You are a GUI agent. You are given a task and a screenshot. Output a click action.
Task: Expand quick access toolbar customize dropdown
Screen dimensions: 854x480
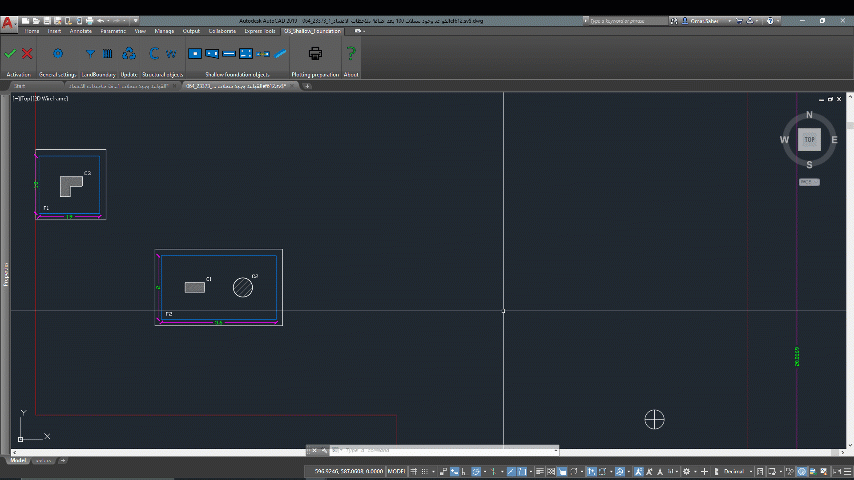(x=136, y=21)
